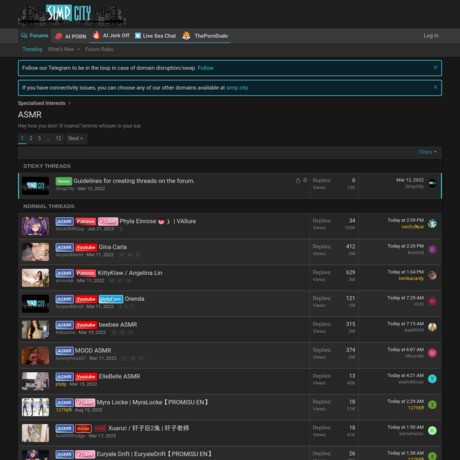Click the lock icon on Guidelines thread
Viewport: 460px width, 460px height.
pos(298,181)
